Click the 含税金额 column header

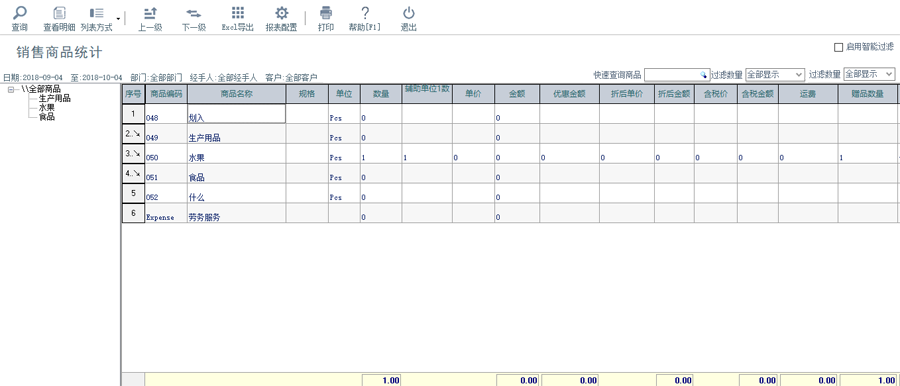click(758, 94)
